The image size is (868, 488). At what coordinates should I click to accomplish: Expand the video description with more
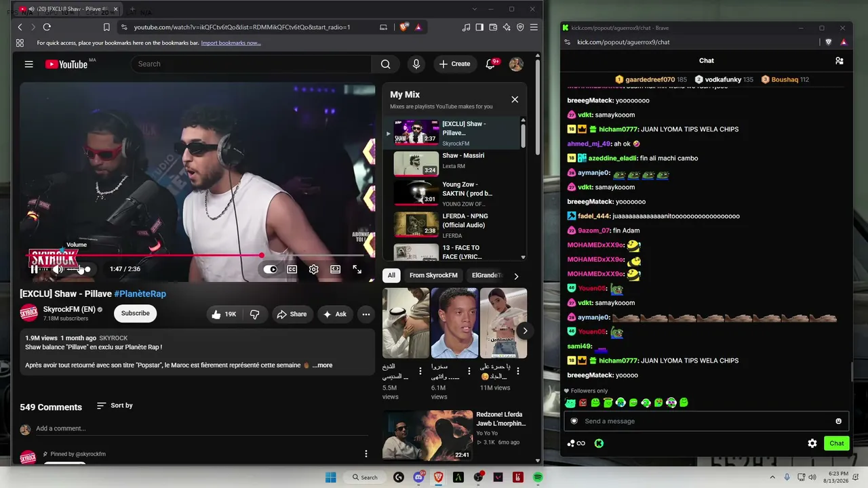click(x=323, y=365)
